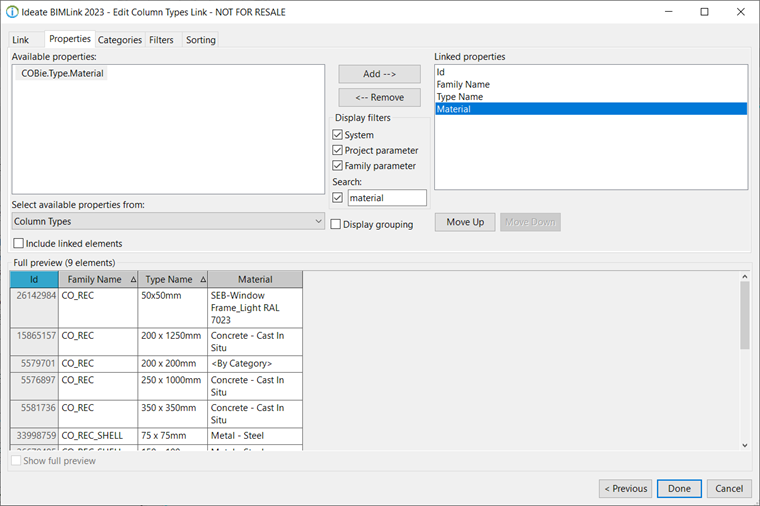
Task: Click the 350 x 350mm cell
Action: point(173,414)
